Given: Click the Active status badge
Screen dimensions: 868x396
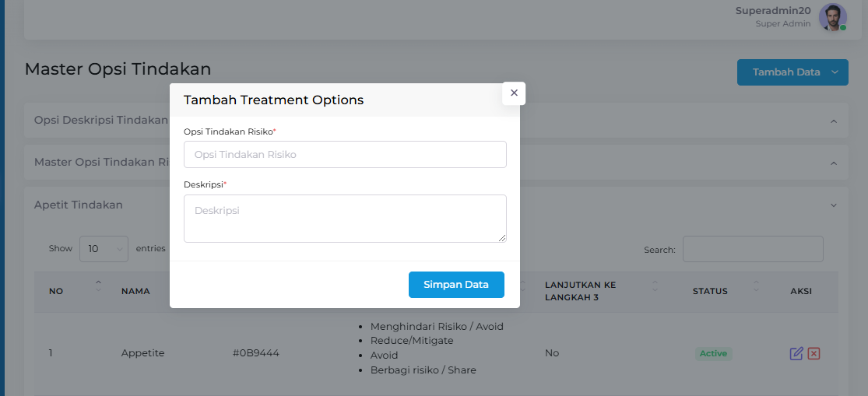Looking at the screenshot, I should [713, 353].
